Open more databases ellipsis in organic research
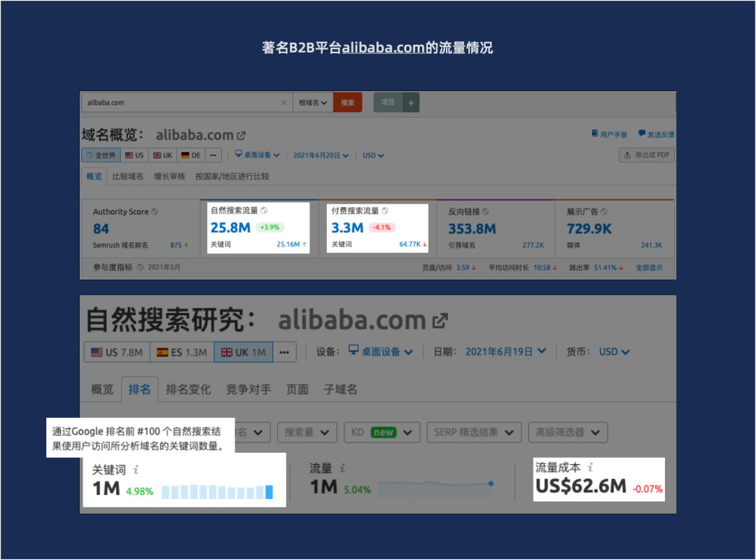This screenshot has width=756, height=560. coord(284,352)
